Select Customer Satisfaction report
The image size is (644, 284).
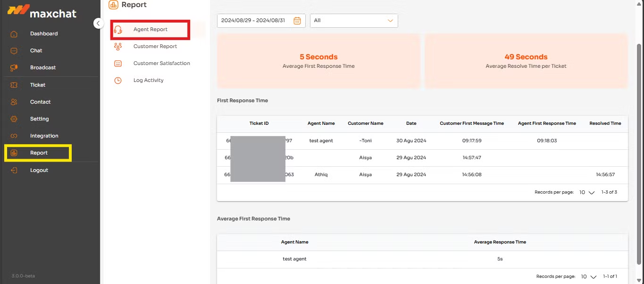coord(161,64)
